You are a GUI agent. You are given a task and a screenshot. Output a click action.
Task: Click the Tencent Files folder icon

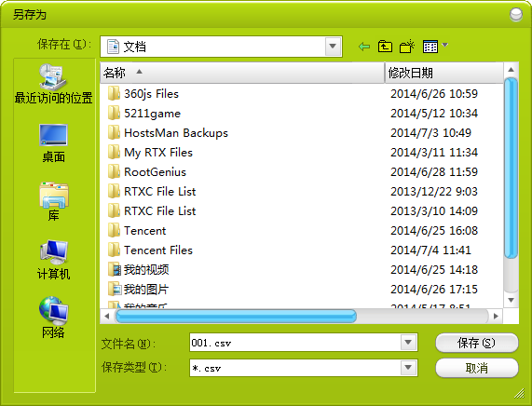click(114, 250)
